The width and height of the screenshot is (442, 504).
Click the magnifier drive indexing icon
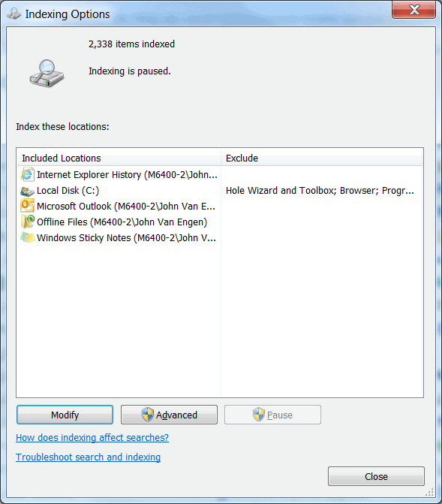pyautogui.click(x=47, y=74)
